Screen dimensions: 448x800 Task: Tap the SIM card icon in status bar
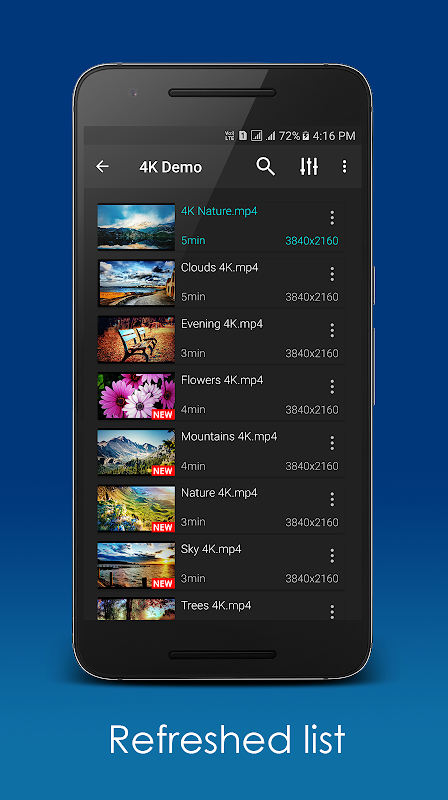click(243, 136)
